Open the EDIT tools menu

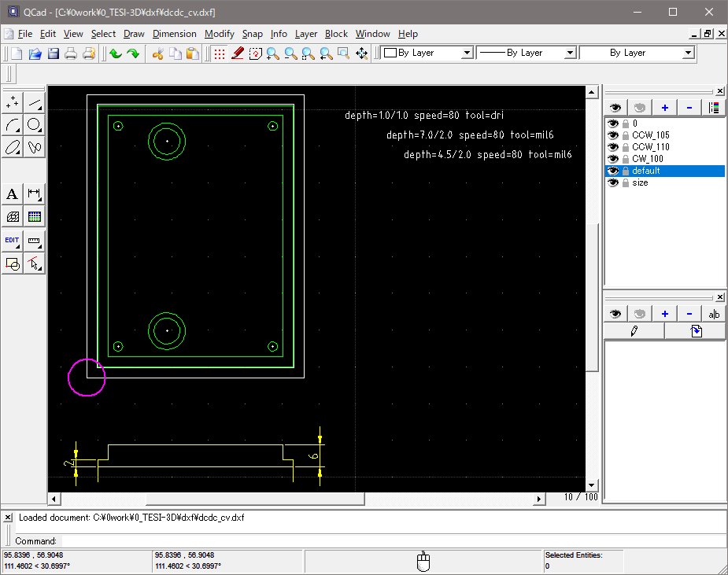[13, 241]
